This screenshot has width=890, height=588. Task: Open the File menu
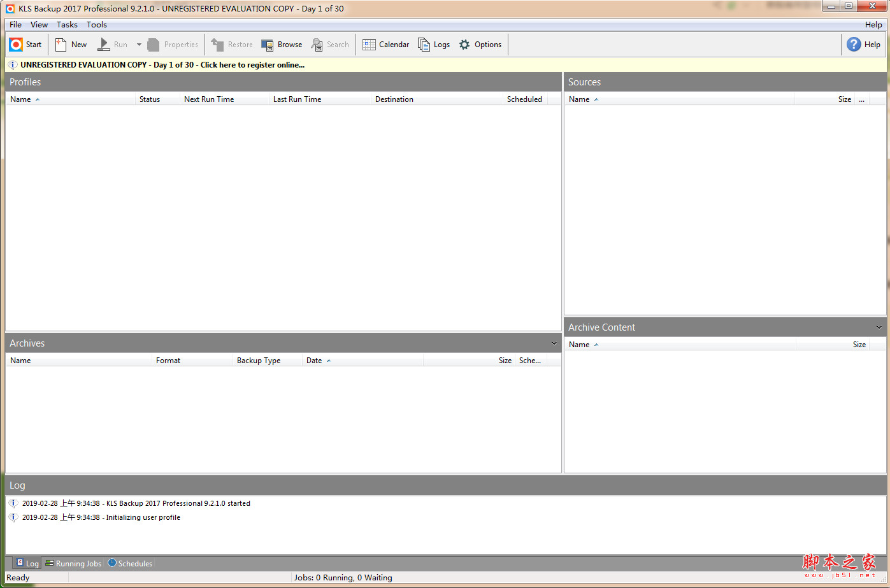[15, 25]
